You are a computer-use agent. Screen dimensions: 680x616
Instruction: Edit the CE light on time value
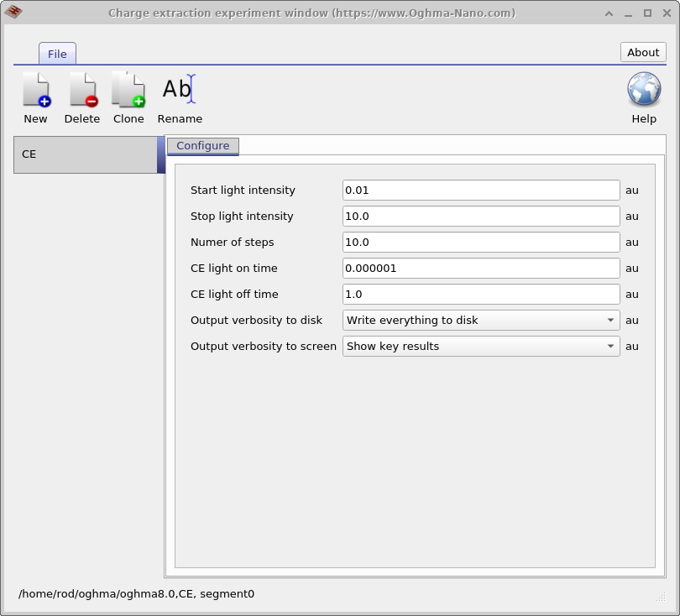(x=480, y=268)
